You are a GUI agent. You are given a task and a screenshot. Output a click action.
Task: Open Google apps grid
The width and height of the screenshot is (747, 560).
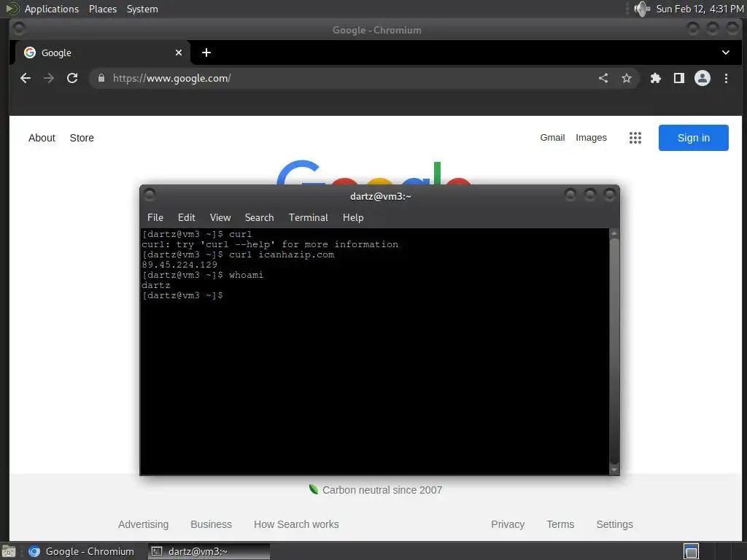click(x=635, y=138)
